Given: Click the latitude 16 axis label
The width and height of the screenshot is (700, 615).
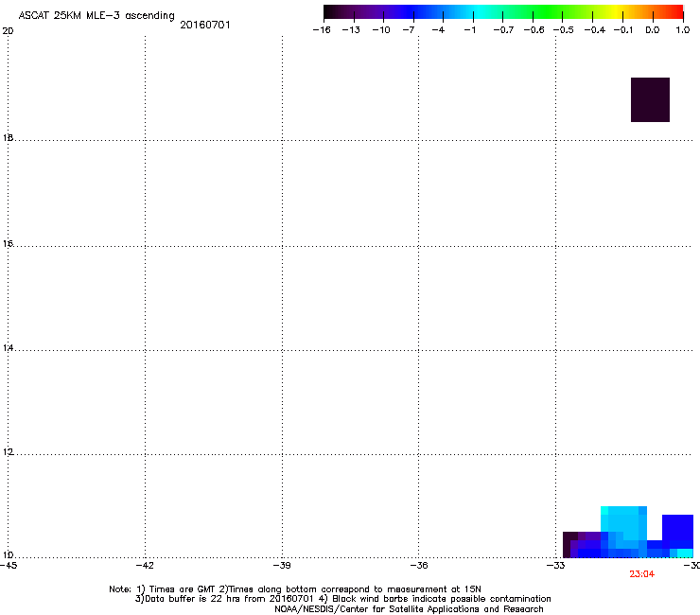Looking at the screenshot, I should [8, 244].
